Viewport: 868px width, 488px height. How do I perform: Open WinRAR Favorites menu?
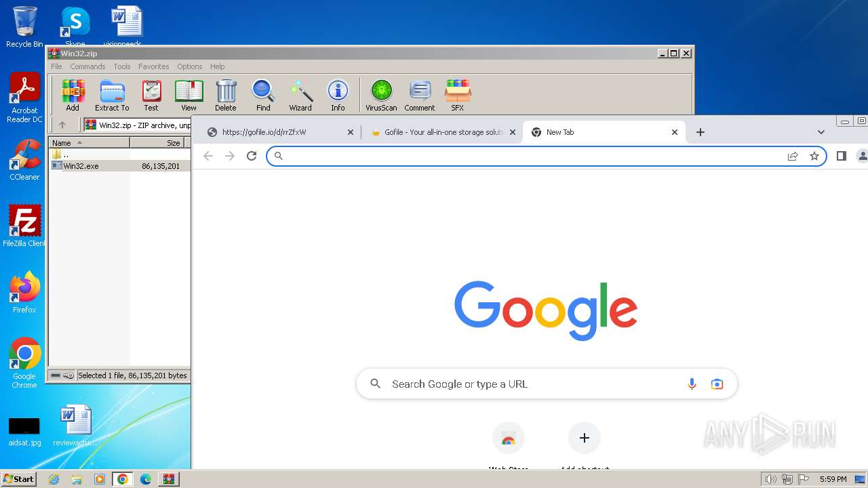click(154, 66)
